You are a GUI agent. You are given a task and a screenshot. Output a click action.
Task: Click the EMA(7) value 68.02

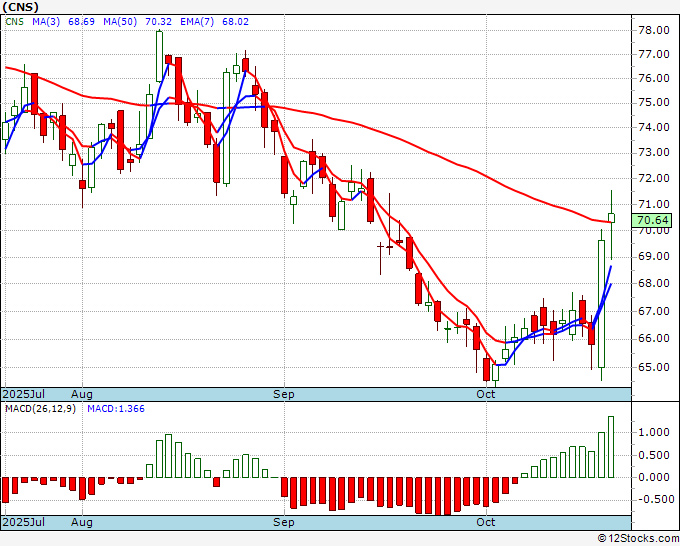click(235, 22)
